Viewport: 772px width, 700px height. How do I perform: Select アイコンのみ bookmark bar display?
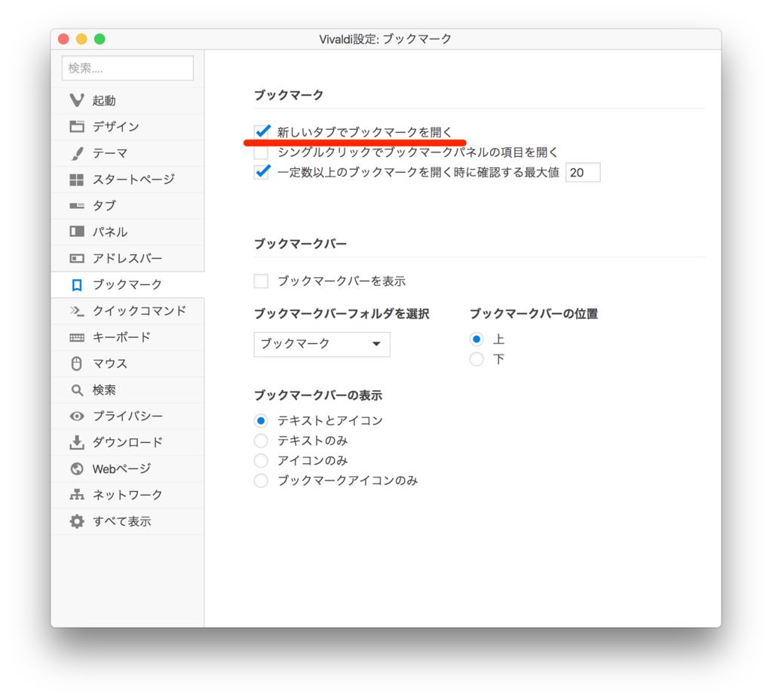(260, 460)
